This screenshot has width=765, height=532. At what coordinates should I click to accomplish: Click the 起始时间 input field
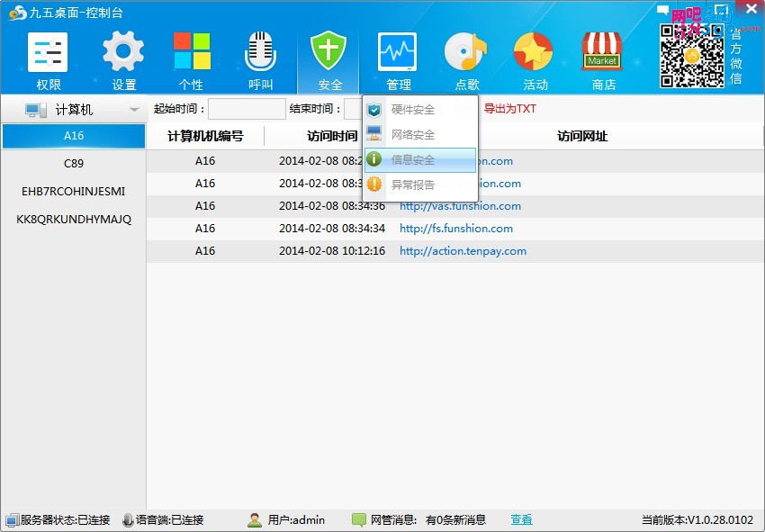coord(247,110)
